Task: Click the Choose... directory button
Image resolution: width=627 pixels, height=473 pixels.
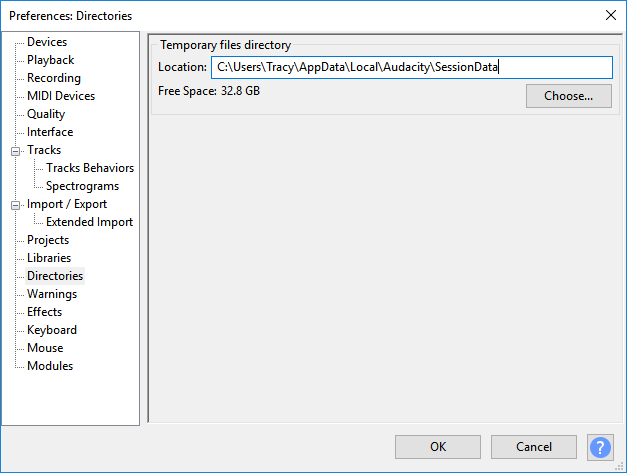Action: click(568, 96)
